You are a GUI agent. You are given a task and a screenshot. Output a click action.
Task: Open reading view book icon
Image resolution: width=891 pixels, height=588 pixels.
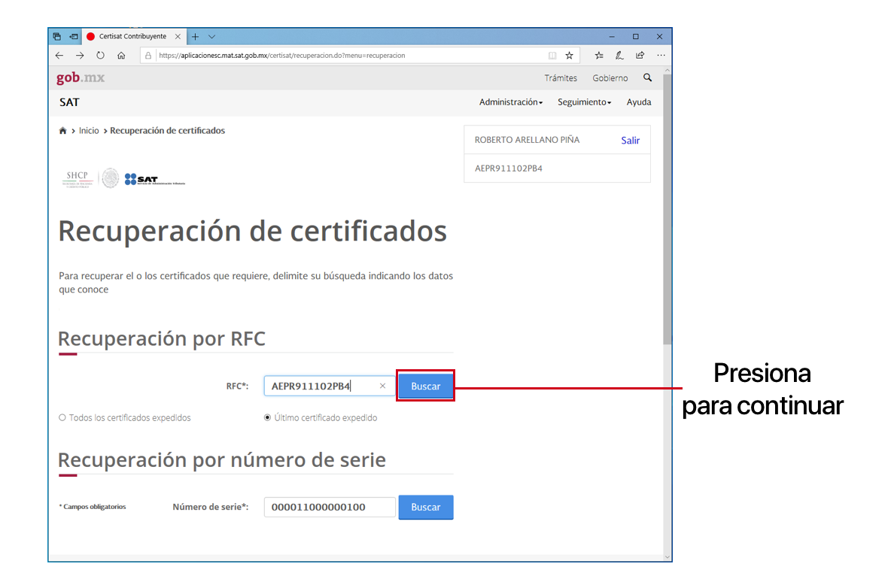tap(552, 56)
